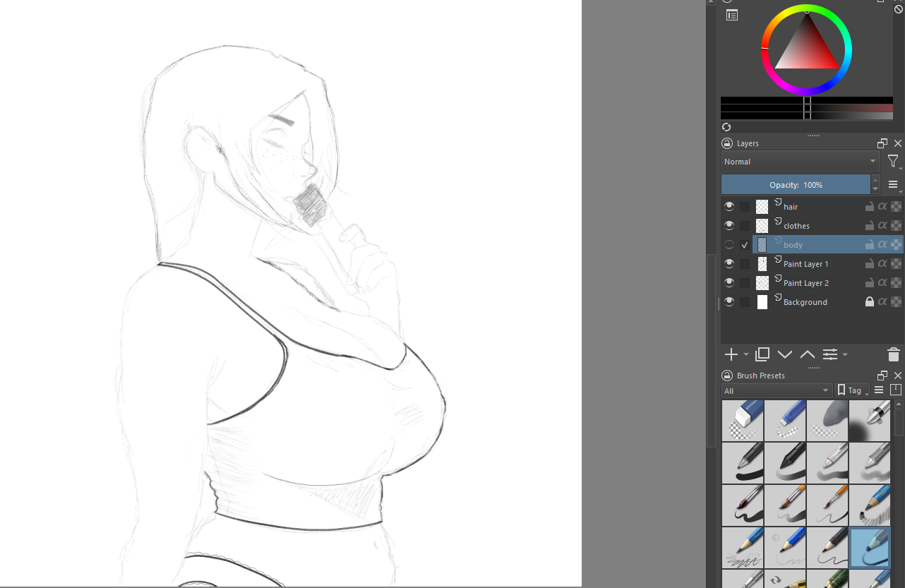Open the Tag button menu
The height and width of the screenshot is (588, 905).
point(852,390)
